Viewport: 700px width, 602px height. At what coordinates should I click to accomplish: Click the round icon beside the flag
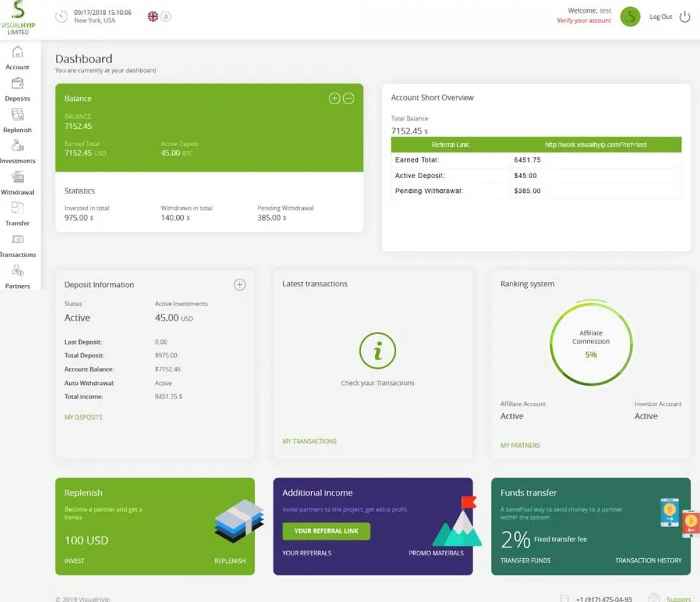click(166, 17)
